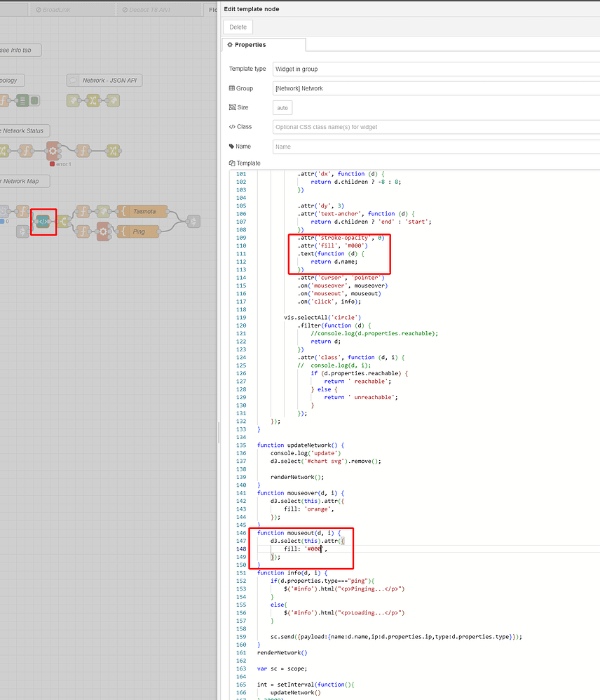Switch to the BroadLink flow tab
The height and width of the screenshot is (700, 600).
pyautogui.click(x=62, y=10)
